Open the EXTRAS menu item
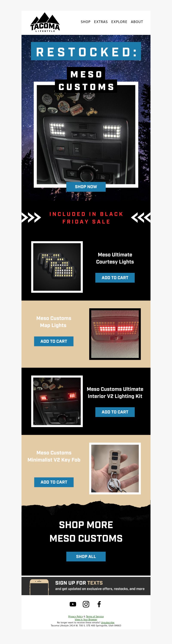 101,22
